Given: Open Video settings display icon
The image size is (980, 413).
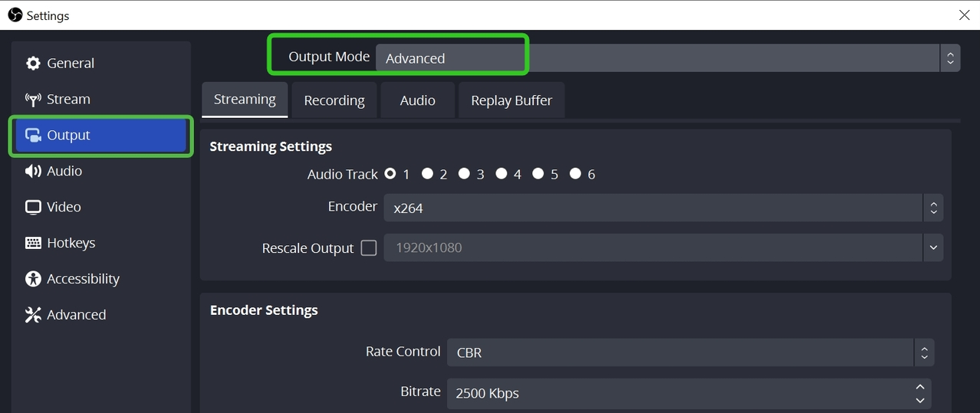Looking at the screenshot, I should [33, 208].
